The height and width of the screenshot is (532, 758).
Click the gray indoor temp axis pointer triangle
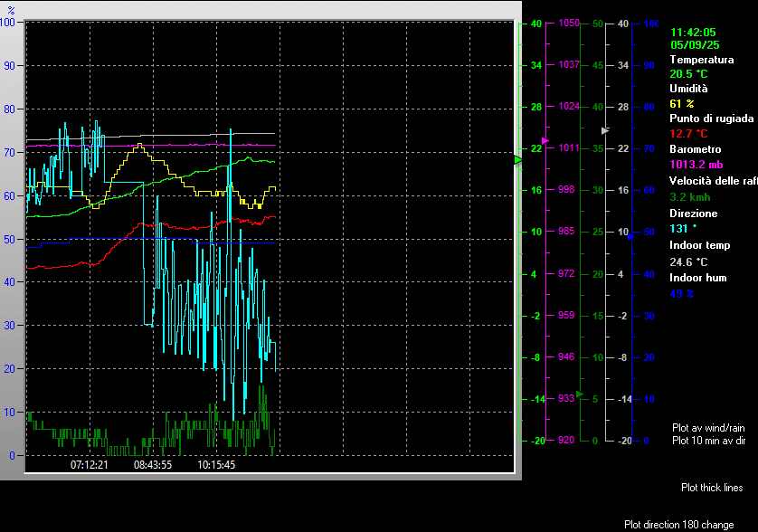605,130
